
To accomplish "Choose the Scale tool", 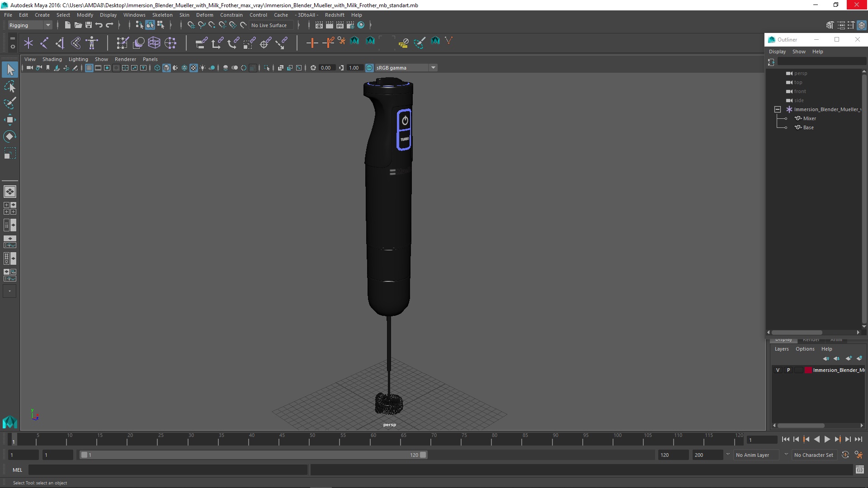I will click(x=10, y=154).
